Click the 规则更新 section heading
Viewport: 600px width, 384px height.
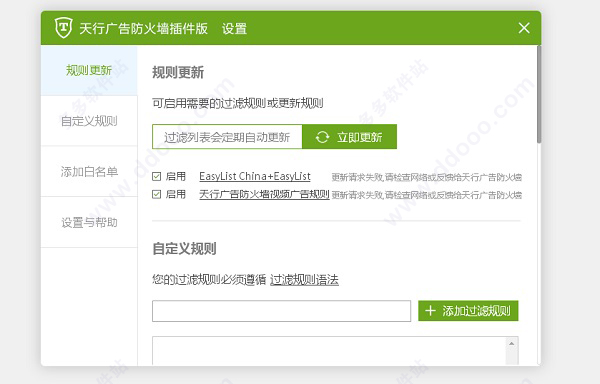(x=178, y=72)
